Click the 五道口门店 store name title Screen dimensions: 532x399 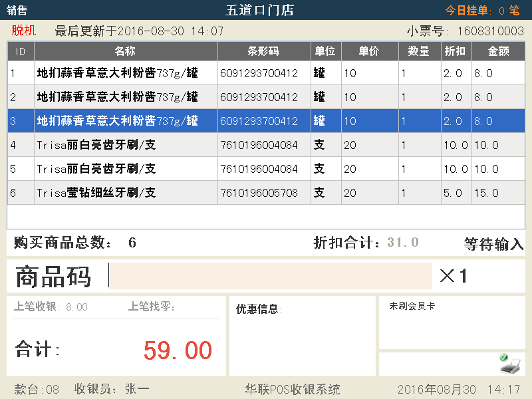point(260,10)
